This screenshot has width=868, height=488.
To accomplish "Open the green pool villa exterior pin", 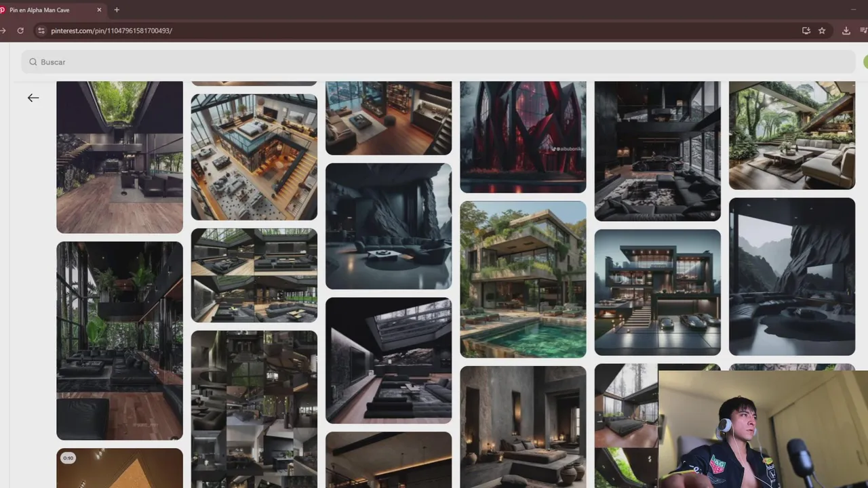I will coord(523,279).
